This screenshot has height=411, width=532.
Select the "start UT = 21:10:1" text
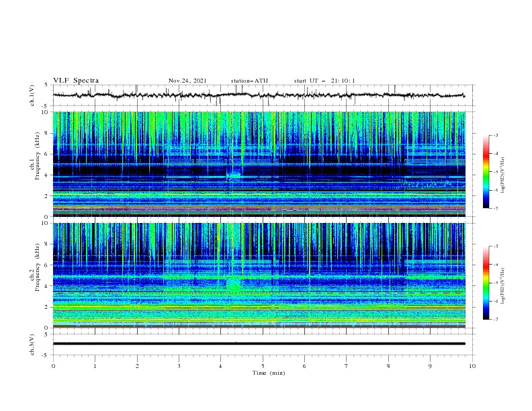(324, 81)
